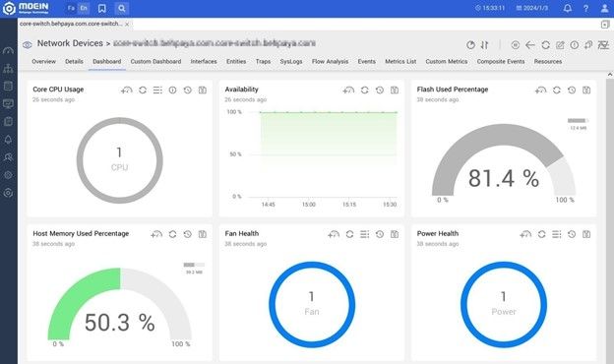Click the dashboard scrollbar up arrow
The image size is (614, 364).
610,75
